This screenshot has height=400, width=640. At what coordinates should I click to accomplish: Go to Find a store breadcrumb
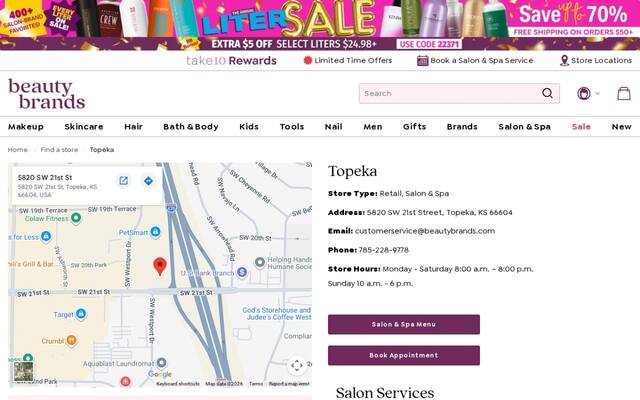tap(59, 150)
